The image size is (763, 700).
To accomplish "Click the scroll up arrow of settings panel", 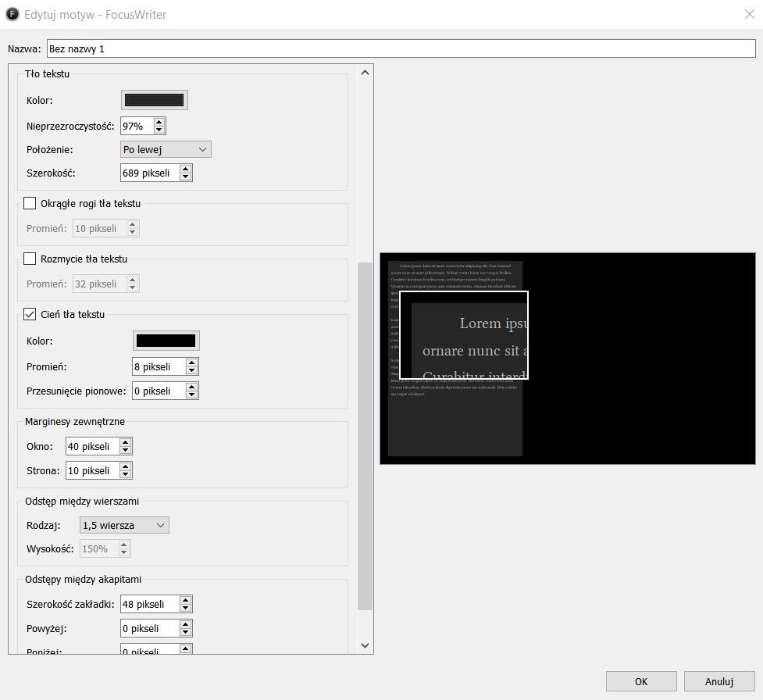I will pyautogui.click(x=365, y=73).
